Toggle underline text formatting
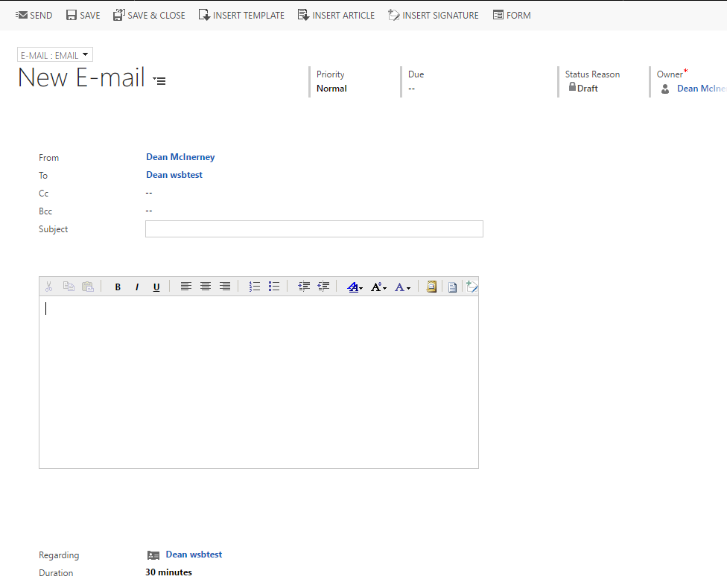The width and height of the screenshot is (727, 588). pyautogui.click(x=156, y=287)
